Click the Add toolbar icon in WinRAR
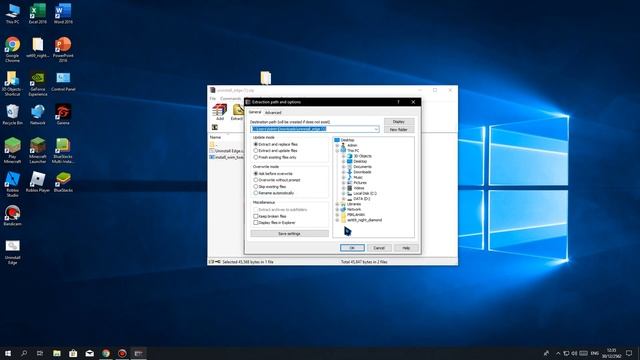 pyautogui.click(x=220, y=112)
